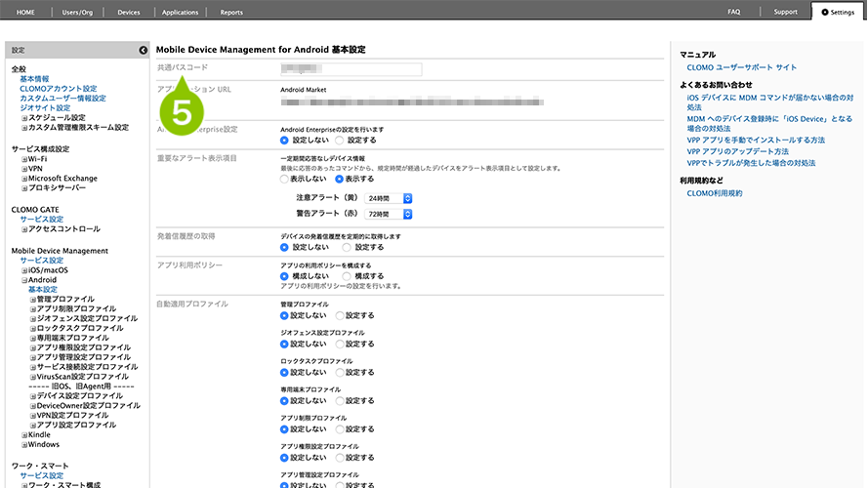The width and height of the screenshot is (868, 488).
Task: Expand 管理プロファイル under Android
Action: 32,300
